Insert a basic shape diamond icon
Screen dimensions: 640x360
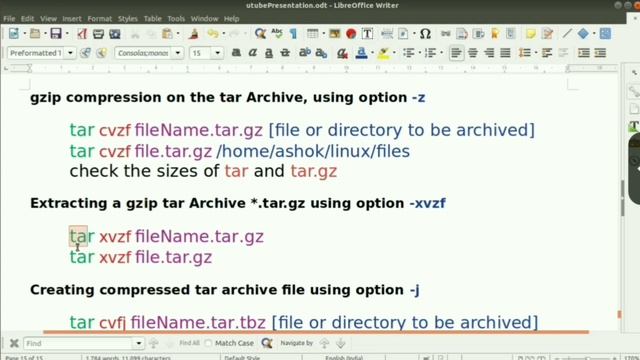click(x=583, y=34)
